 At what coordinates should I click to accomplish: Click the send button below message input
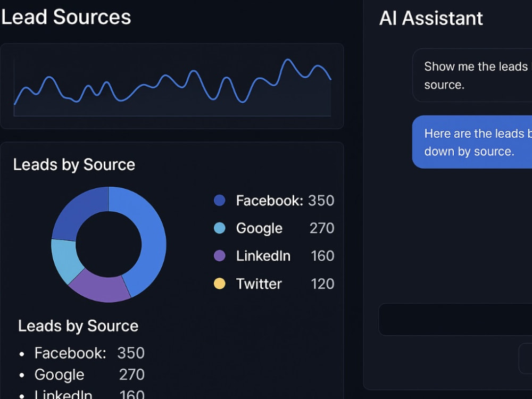click(525, 358)
